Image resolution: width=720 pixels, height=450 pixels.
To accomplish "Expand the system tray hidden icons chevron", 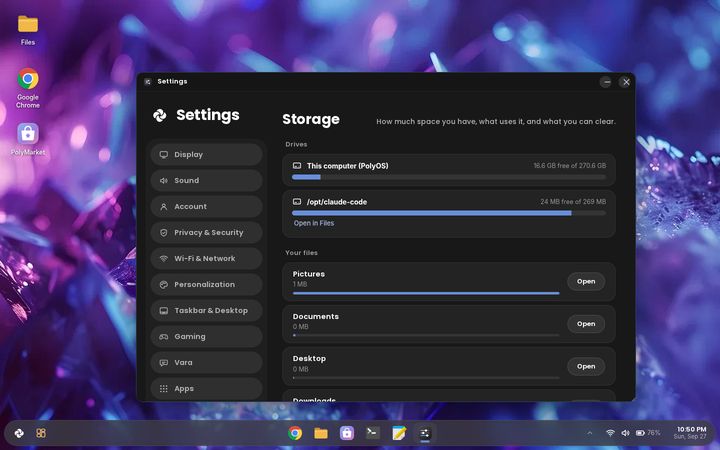I will (590, 433).
